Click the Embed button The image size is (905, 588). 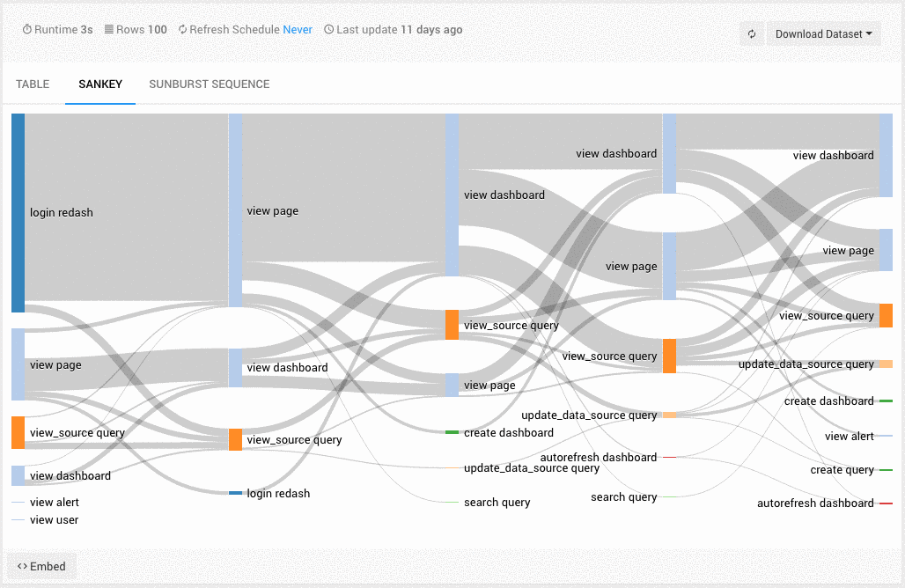pos(42,566)
